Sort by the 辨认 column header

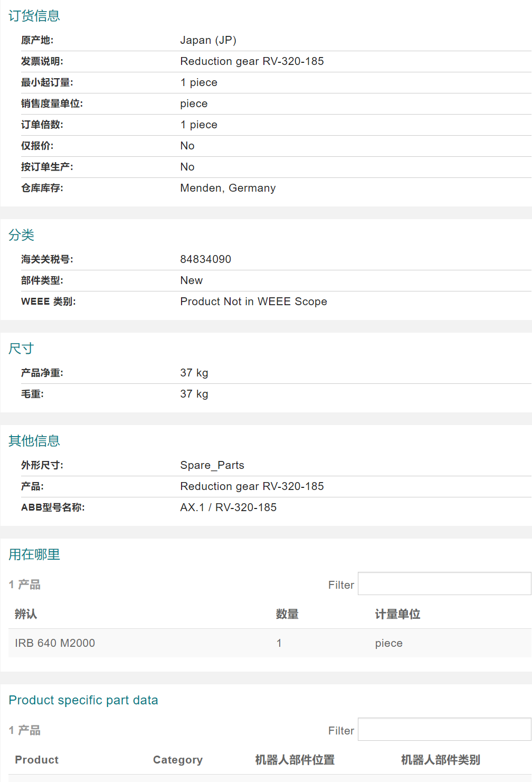26,614
